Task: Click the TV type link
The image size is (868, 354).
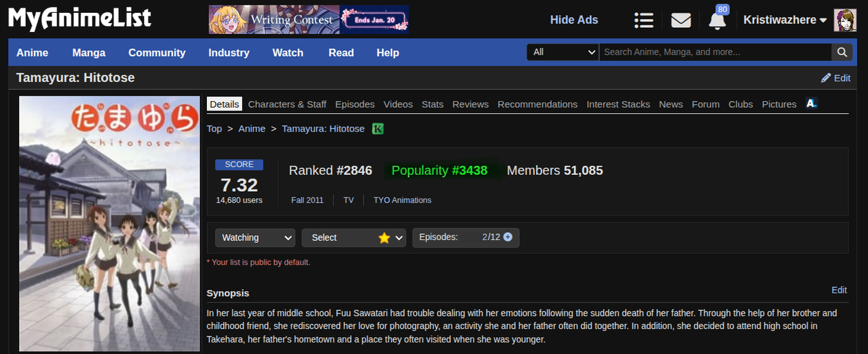Action: (349, 200)
